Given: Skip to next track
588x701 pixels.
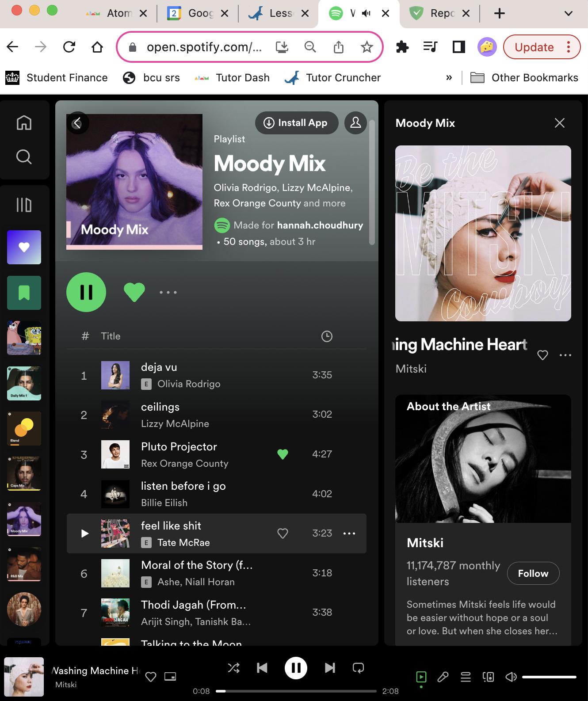Looking at the screenshot, I should tap(330, 668).
